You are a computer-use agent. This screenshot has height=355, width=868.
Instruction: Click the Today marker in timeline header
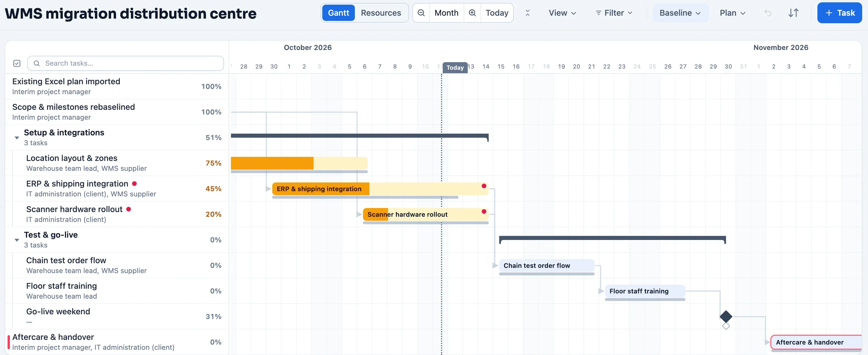tap(455, 67)
